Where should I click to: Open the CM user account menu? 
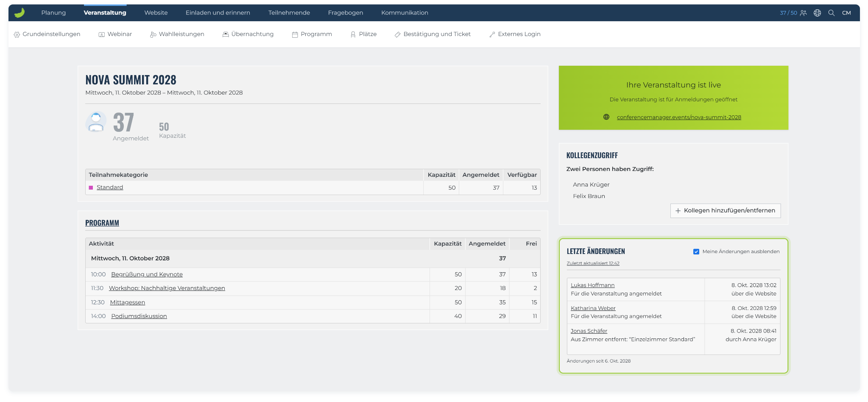pos(846,13)
